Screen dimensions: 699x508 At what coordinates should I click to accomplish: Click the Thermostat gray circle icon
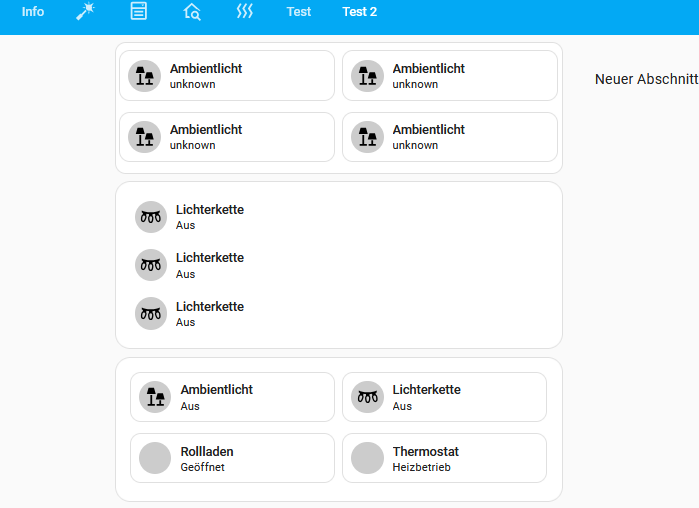pos(367,458)
